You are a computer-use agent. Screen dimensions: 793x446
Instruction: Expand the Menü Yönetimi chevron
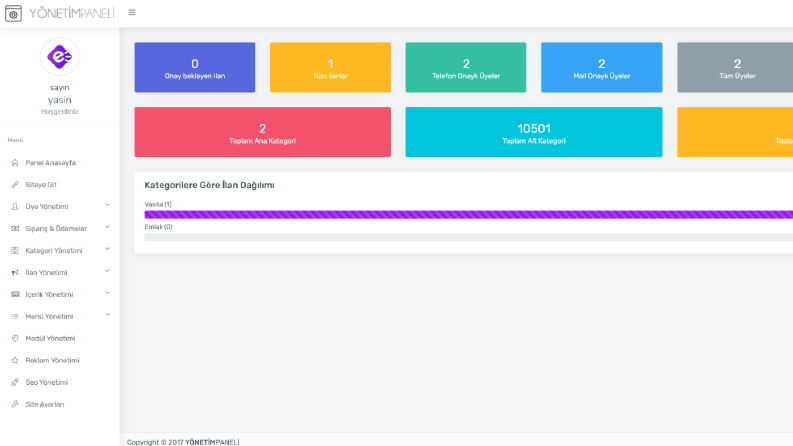coord(107,315)
